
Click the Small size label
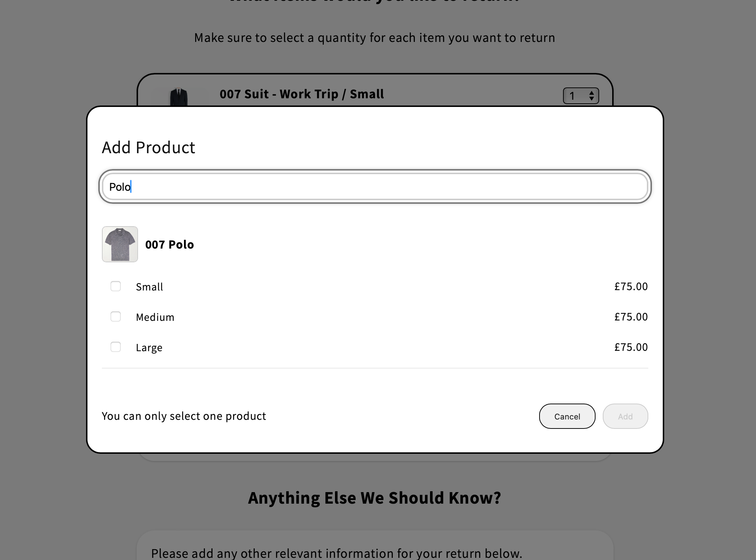tap(149, 287)
